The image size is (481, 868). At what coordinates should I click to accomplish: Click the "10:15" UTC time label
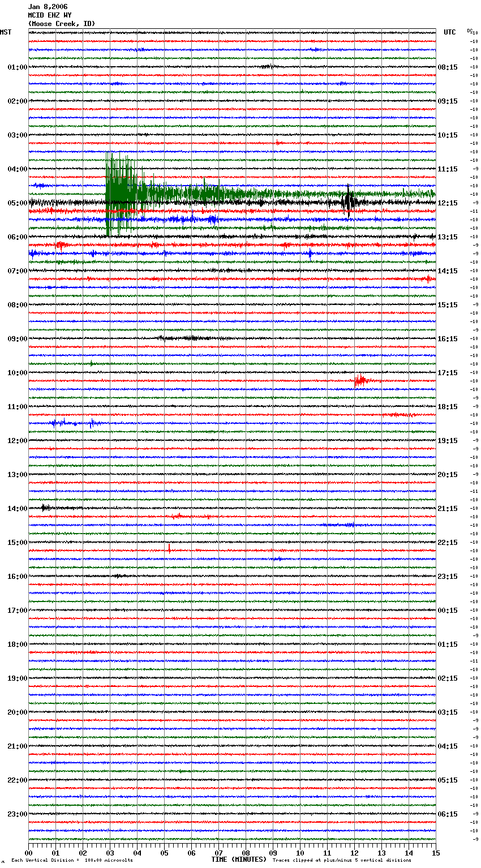tap(448, 135)
